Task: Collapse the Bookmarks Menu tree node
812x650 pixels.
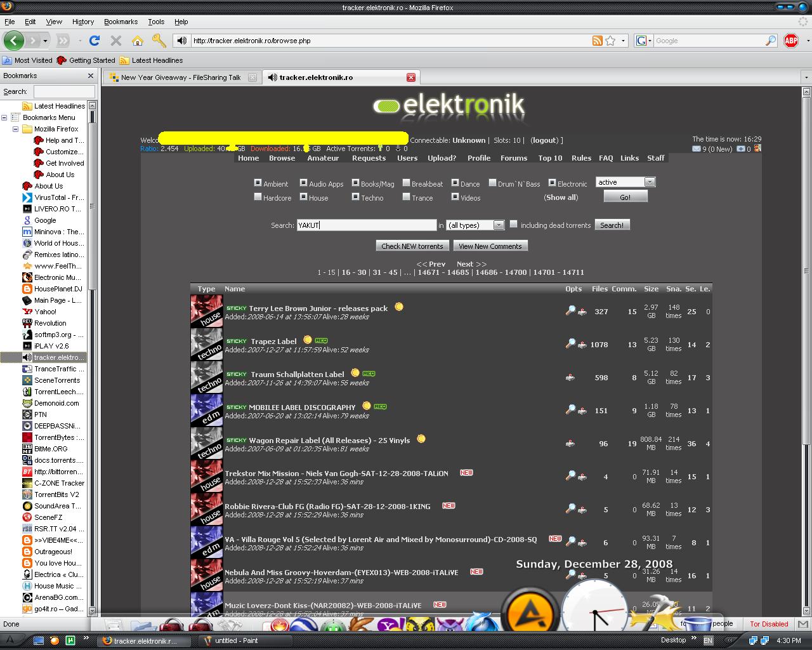Action: (x=4, y=117)
